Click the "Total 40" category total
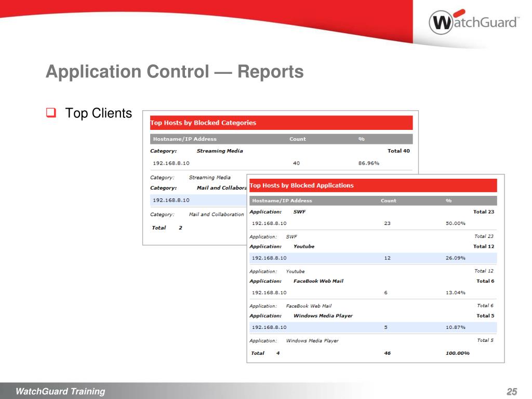Screen dimensions: 532x399 click(398, 151)
